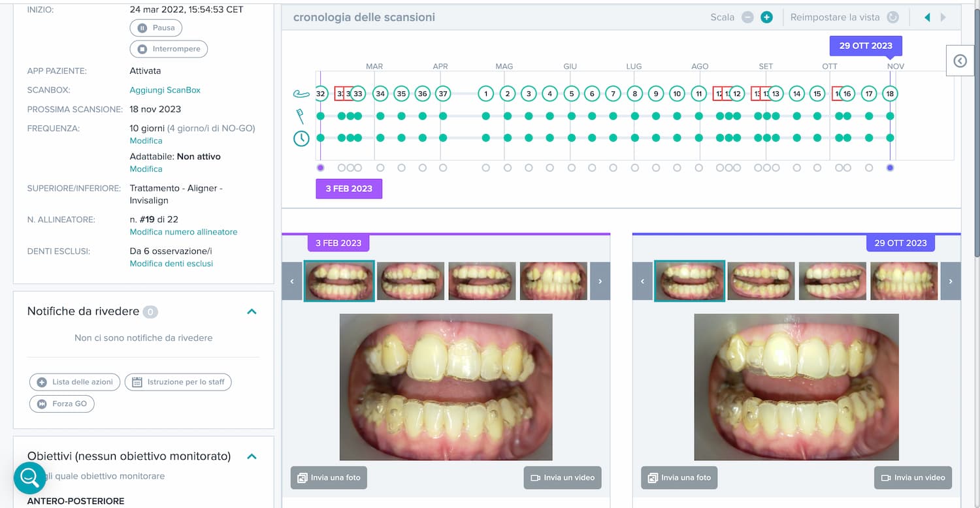This screenshot has height=508, width=980.
Task: Click Invia un video under 29 OTT 2023 image
Action: (x=913, y=477)
